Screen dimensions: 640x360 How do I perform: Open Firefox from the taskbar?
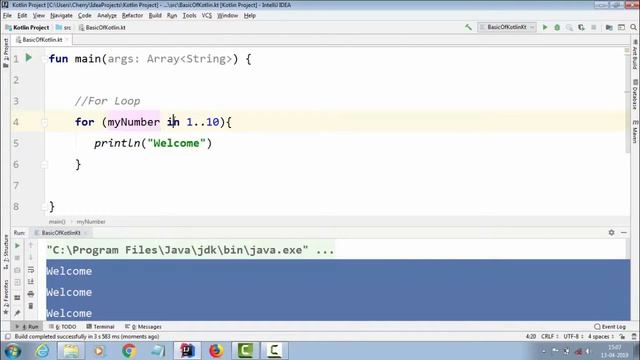[x=216, y=351]
